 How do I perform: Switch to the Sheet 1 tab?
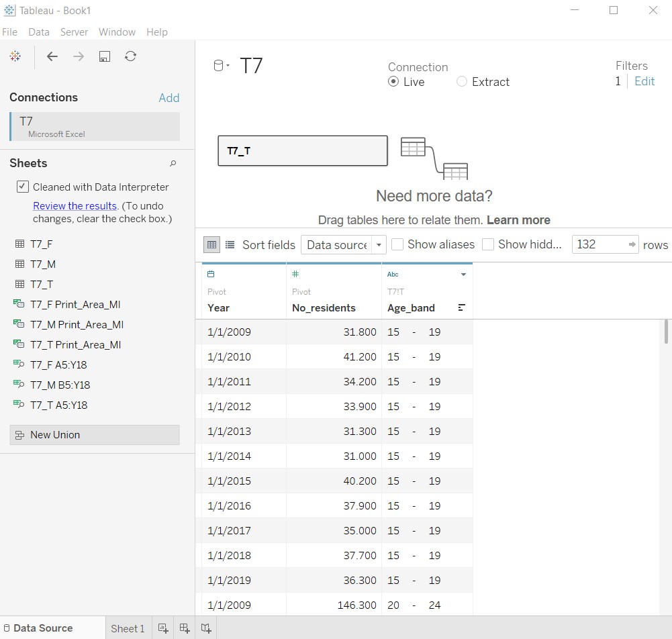coord(128,628)
